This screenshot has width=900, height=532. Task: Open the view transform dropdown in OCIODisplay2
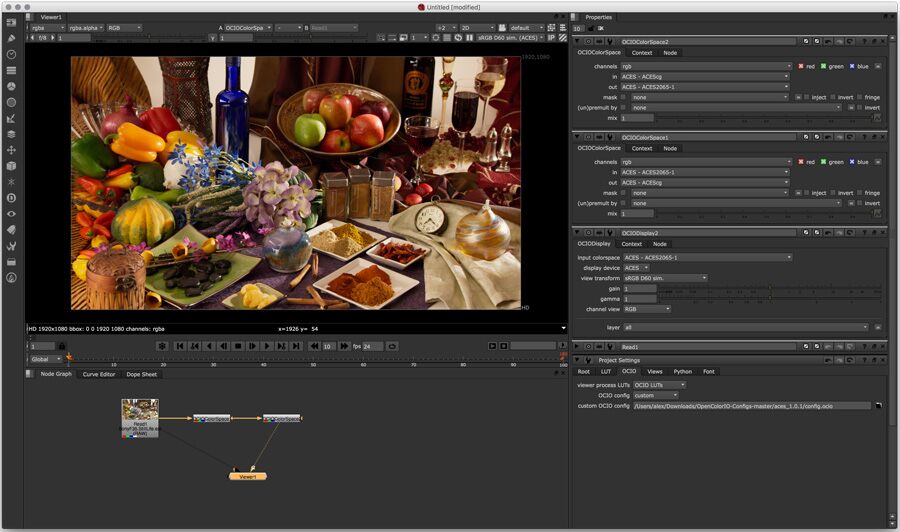click(x=664, y=278)
